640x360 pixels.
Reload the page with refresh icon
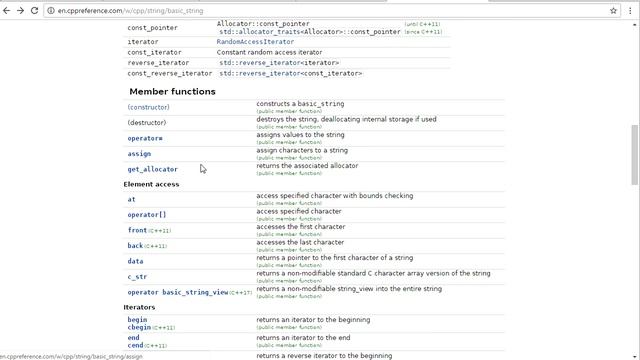34,11
